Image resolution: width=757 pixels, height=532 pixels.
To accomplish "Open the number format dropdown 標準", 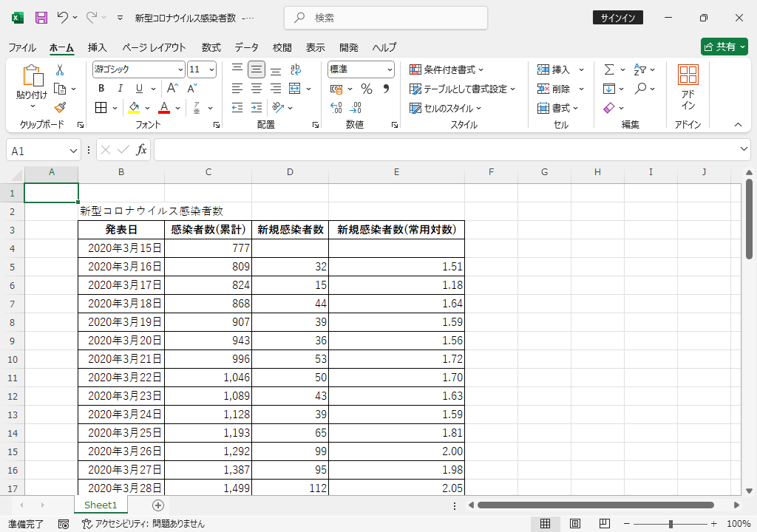I will (x=390, y=70).
